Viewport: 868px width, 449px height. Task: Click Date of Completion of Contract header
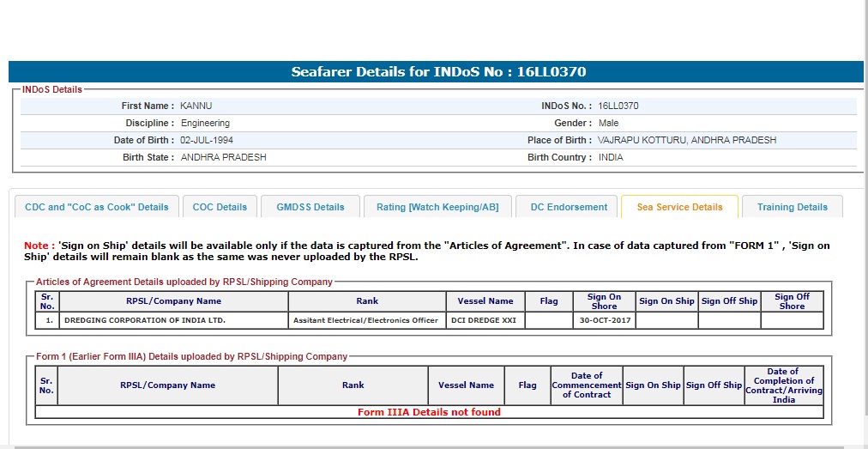[x=784, y=385]
